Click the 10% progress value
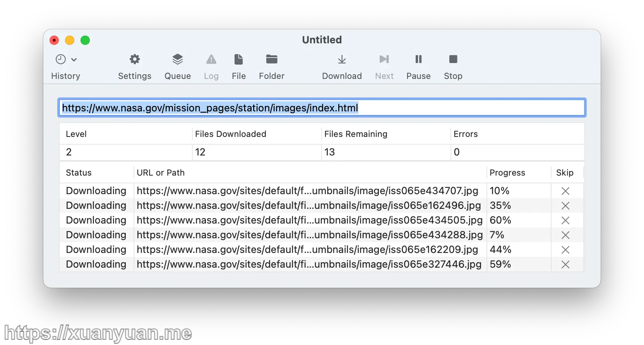The width and height of the screenshot is (644, 345). click(500, 191)
